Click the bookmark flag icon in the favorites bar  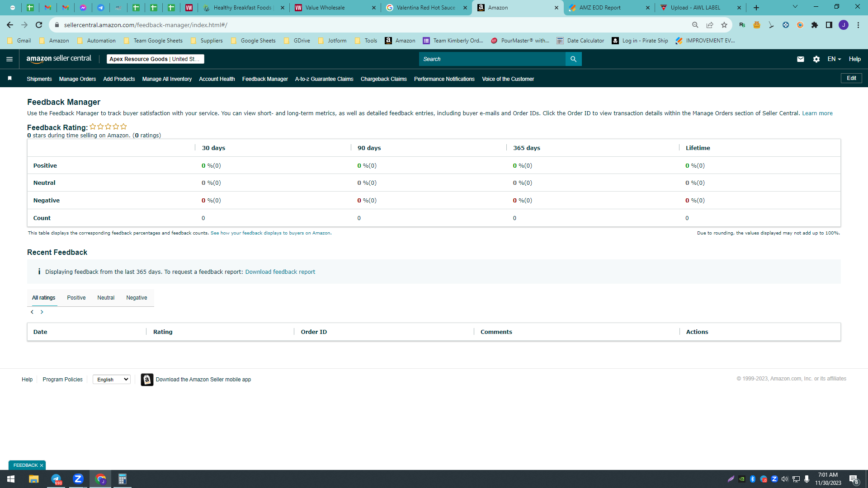10,79
